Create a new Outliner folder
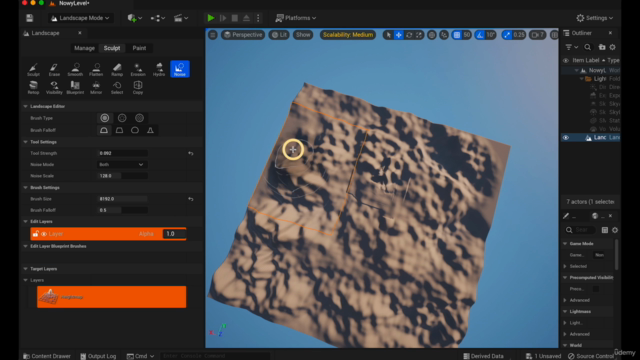 pos(602,47)
